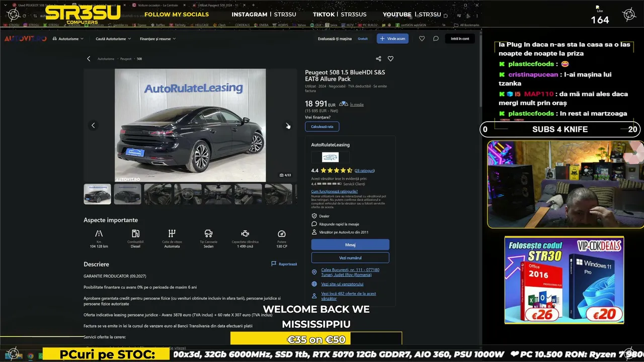Share this Peugeot 508 listing
The image size is (644, 362).
pyautogui.click(x=378, y=59)
